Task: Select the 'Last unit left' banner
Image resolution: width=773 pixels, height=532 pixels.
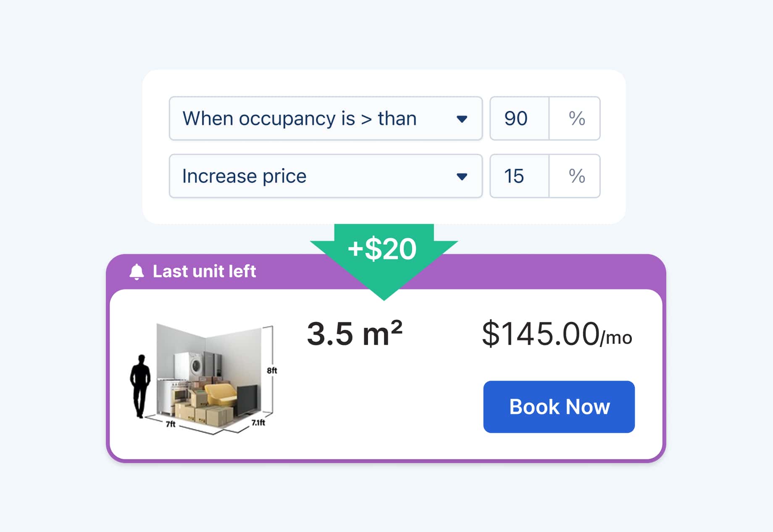Action: [205, 271]
